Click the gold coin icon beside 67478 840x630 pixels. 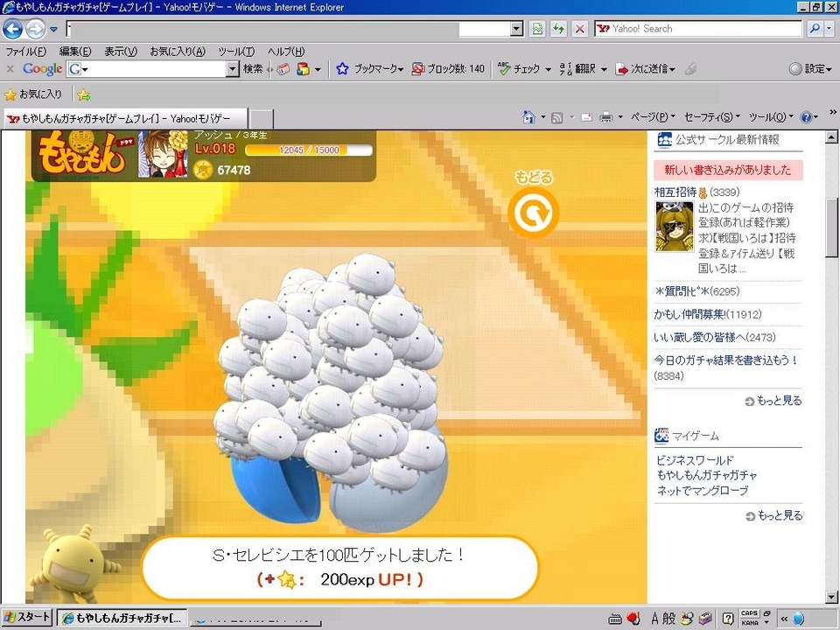coord(203,170)
